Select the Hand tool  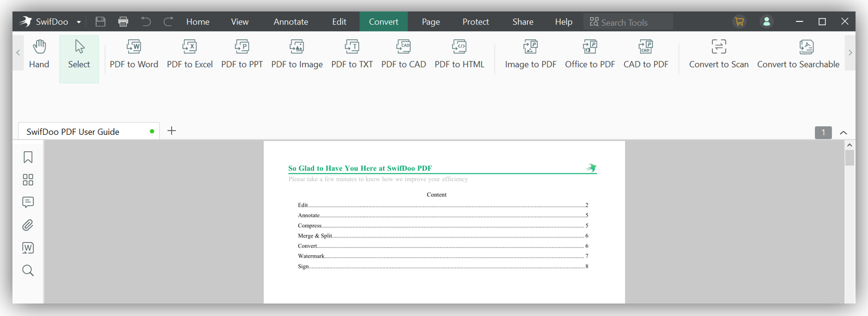(x=39, y=54)
